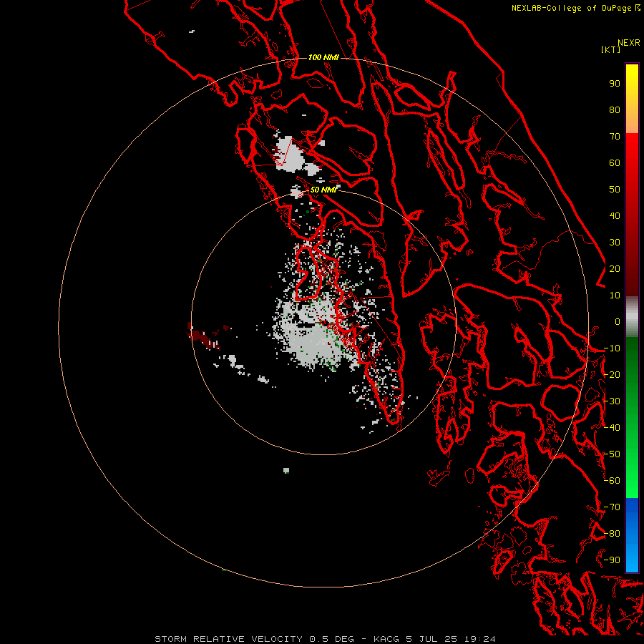Screen dimensions: 644x644
Task: Click the gray zero-velocity segment of the color bar
Action: (x=632, y=317)
